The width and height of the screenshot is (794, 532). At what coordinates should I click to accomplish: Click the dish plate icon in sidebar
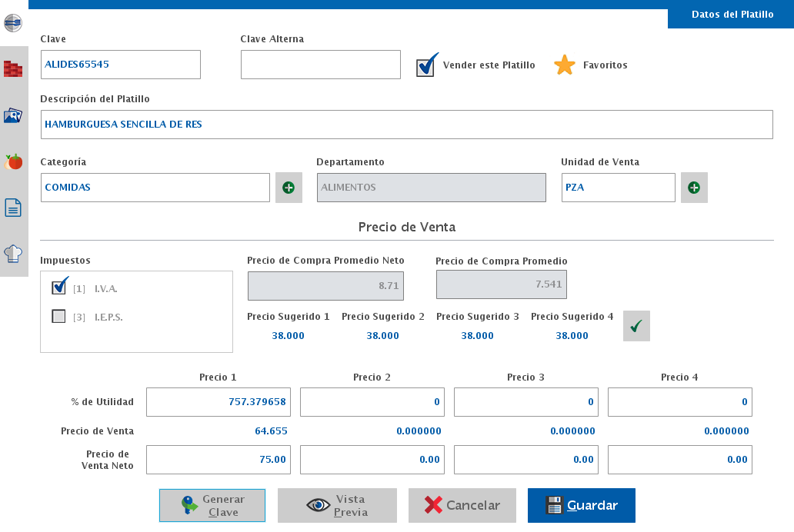pos(13,23)
